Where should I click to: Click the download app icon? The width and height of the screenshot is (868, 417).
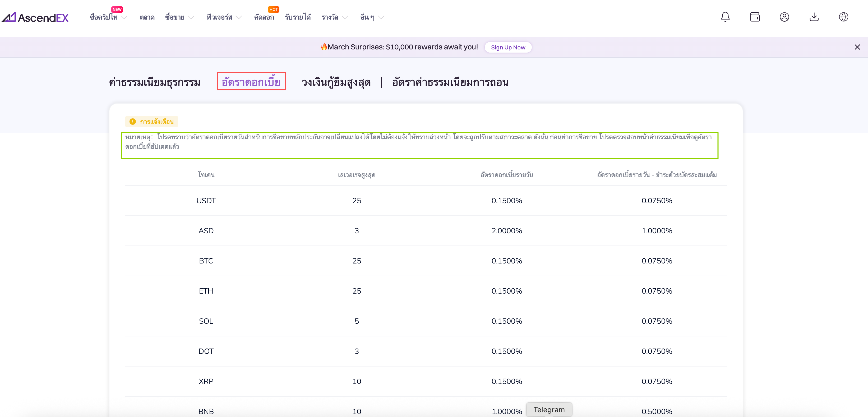(814, 17)
